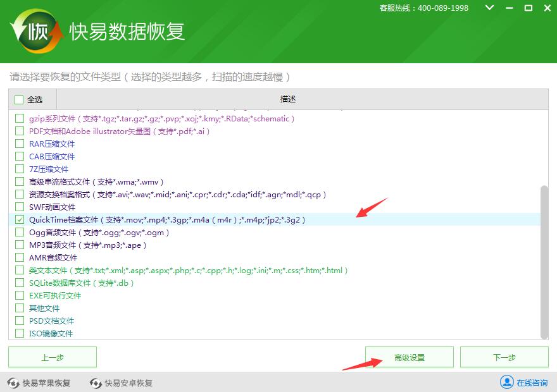
Task: Close the 快易数据恢复 window
Action: coord(548,8)
